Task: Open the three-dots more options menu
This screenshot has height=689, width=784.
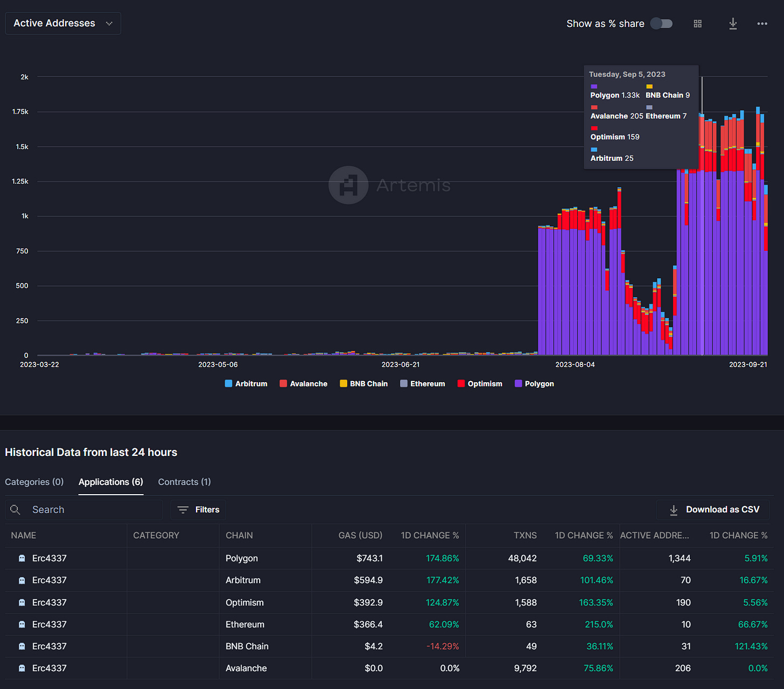Action: [x=762, y=24]
